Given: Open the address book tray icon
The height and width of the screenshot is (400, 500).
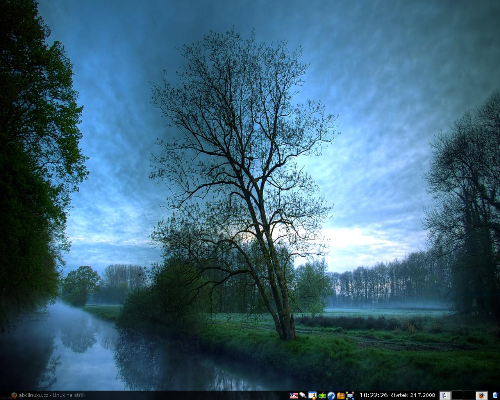Looking at the screenshot, I should tap(312, 395).
